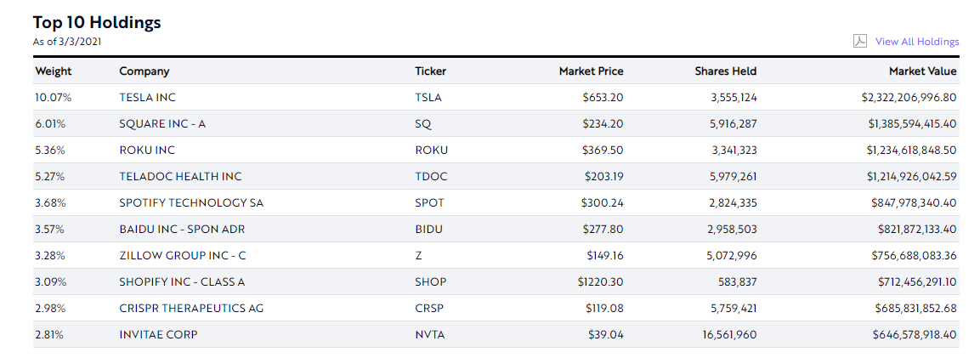Click the Invitae Corp company name
The image size is (980, 358).
(x=158, y=335)
